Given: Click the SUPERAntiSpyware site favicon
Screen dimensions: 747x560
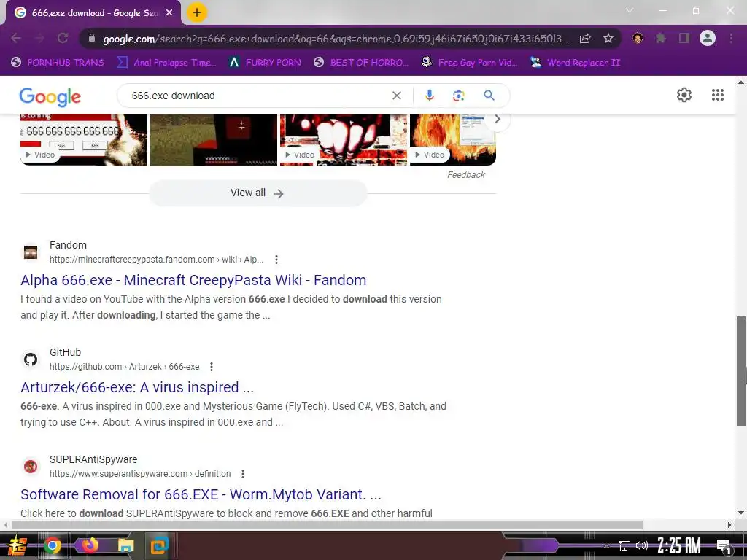Looking at the screenshot, I should point(31,466).
